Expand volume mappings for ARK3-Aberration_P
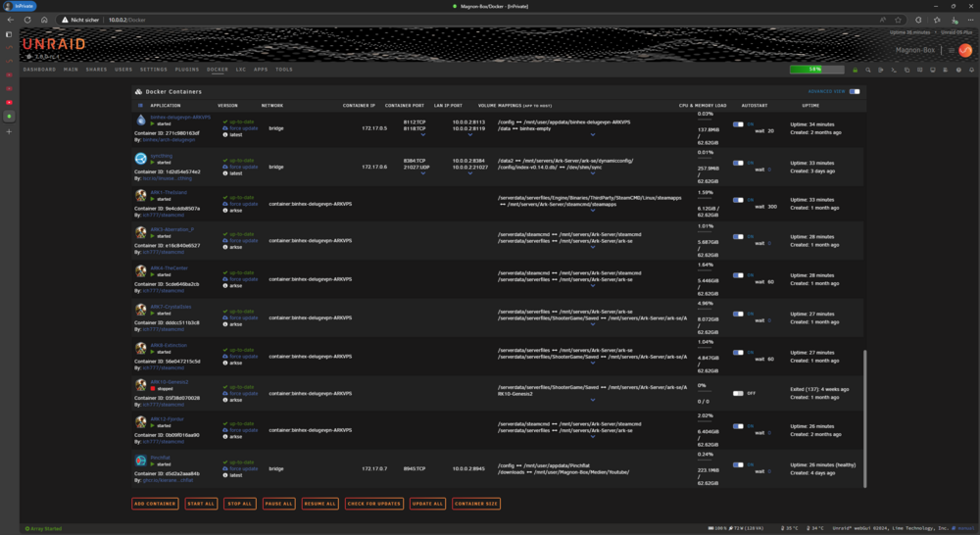Image resolution: width=980 pixels, height=535 pixels. tap(593, 248)
